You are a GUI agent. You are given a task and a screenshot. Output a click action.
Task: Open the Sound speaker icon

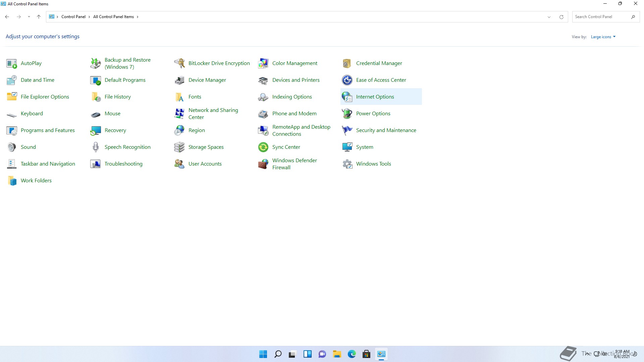pos(12,147)
